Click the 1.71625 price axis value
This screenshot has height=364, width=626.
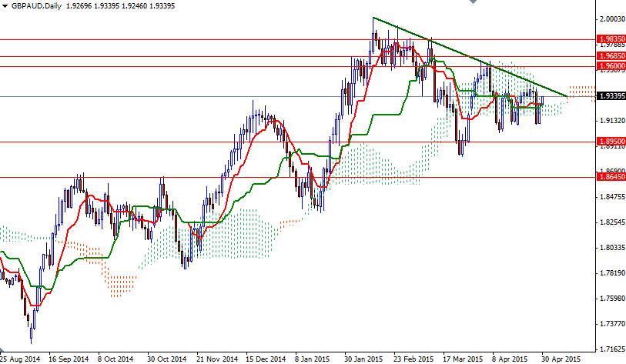pos(612,349)
